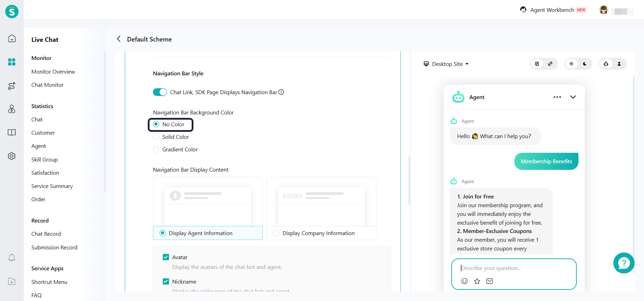The height and width of the screenshot is (301, 644).
Task: Open the Desktop Site dropdown
Action: 446,64
